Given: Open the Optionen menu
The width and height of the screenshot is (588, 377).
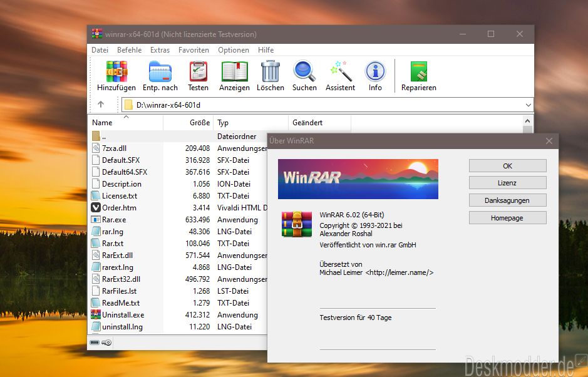Looking at the screenshot, I should [233, 50].
